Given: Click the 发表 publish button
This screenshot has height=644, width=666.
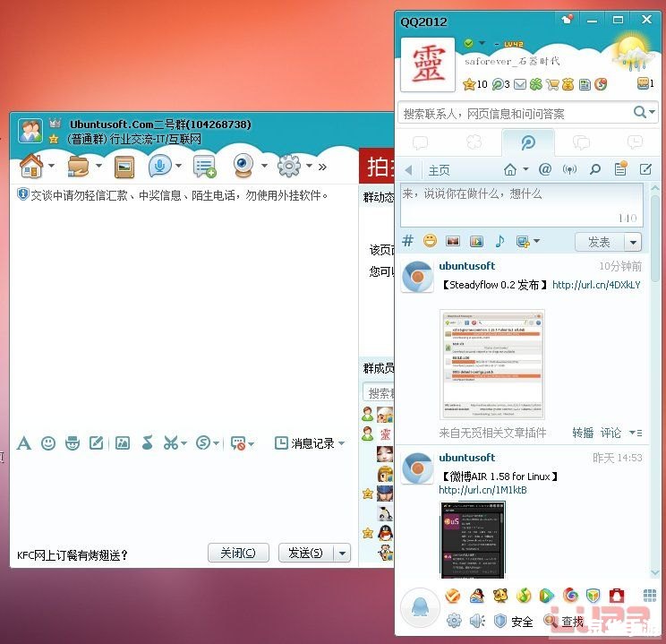Looking at the screenshot, I should 600,243.
